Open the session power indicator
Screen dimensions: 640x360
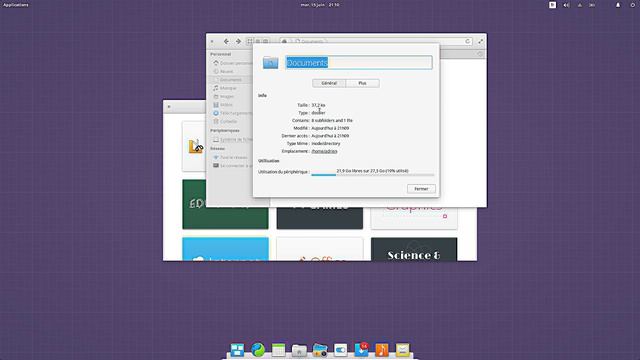coord(633,5)
